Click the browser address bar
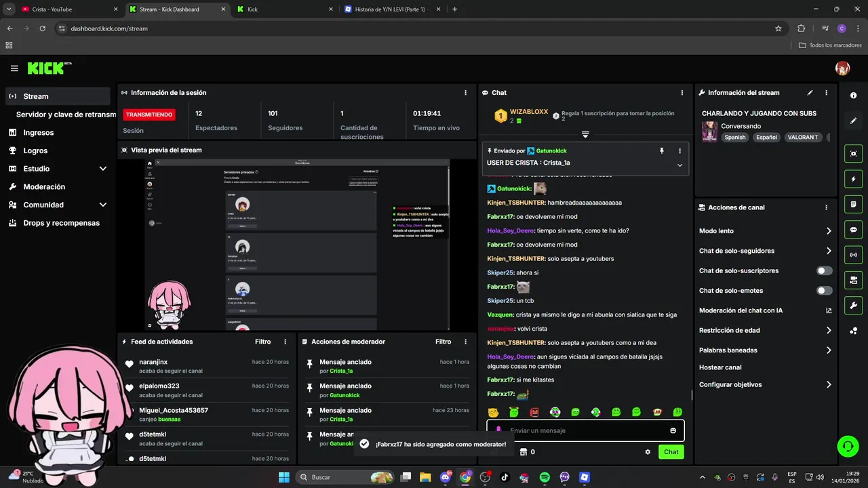This screenshot has width=868, height=488. [x=420, y=28]
